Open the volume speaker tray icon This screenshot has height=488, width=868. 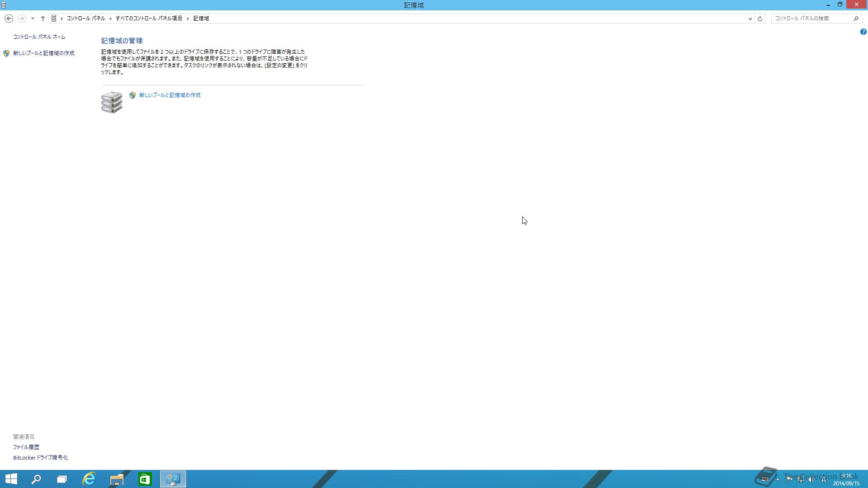coord(811,479)
